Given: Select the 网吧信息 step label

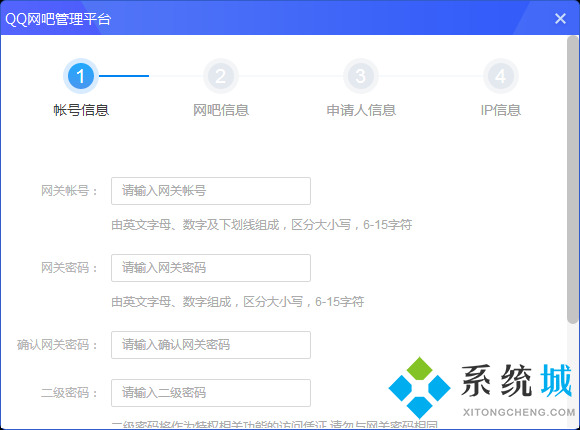Looking at the screenshot, I should click(221, 110).
